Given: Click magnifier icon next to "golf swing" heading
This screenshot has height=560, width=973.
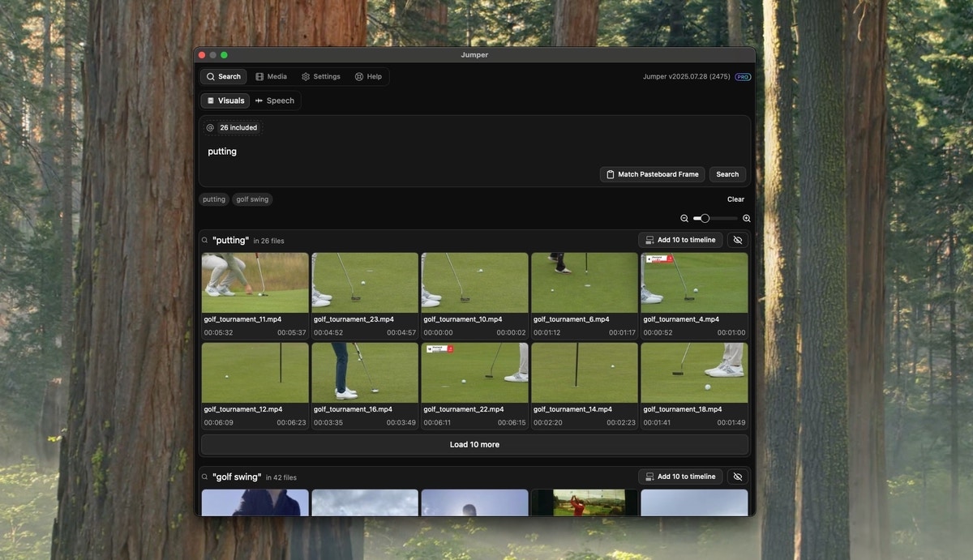Looking at the screenshot, I should coord(206,477).
